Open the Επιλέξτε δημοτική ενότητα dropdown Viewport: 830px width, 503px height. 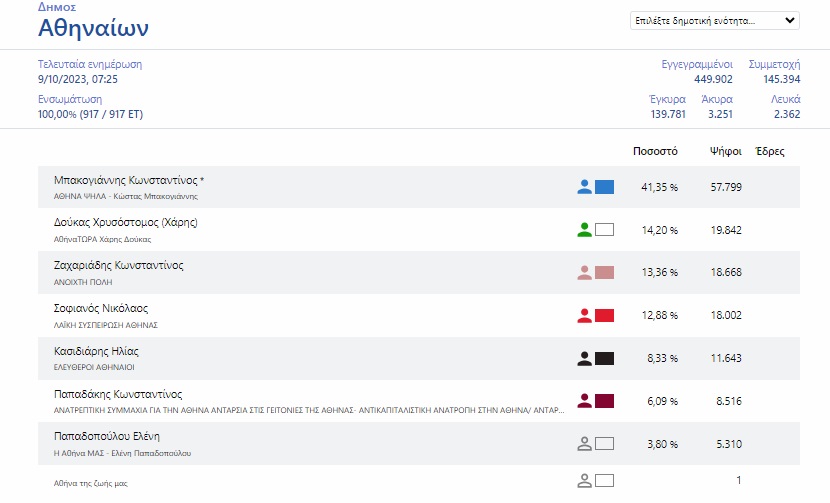[714, 20]
